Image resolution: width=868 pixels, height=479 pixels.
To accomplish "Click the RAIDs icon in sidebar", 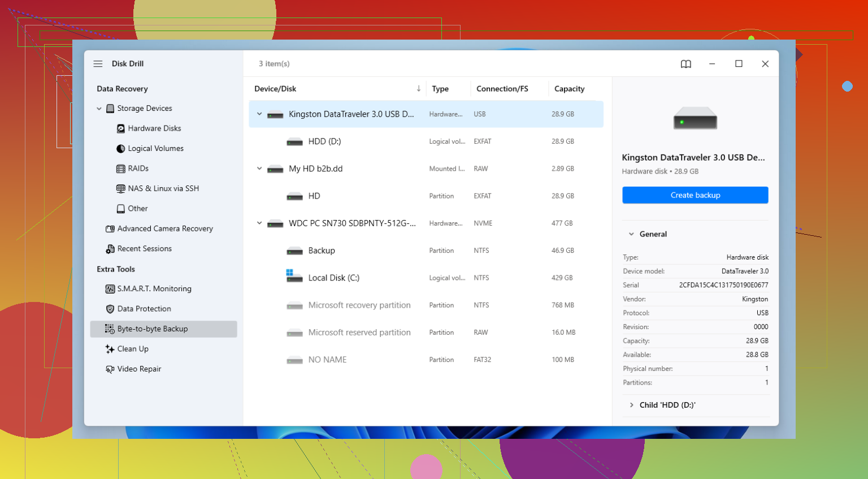I will [x=120, y=169].
